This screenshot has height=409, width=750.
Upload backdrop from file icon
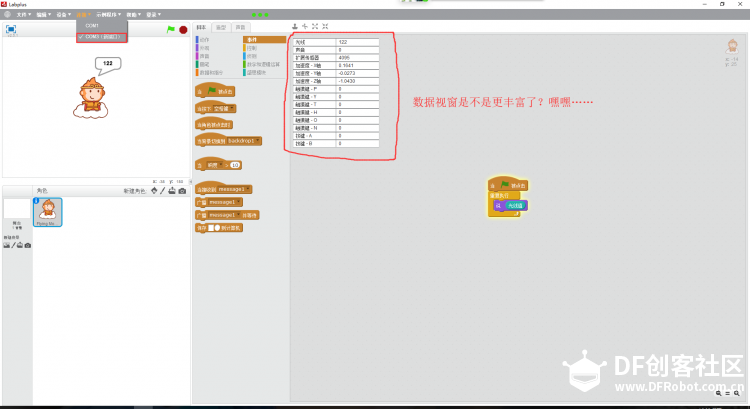(20, 245)
